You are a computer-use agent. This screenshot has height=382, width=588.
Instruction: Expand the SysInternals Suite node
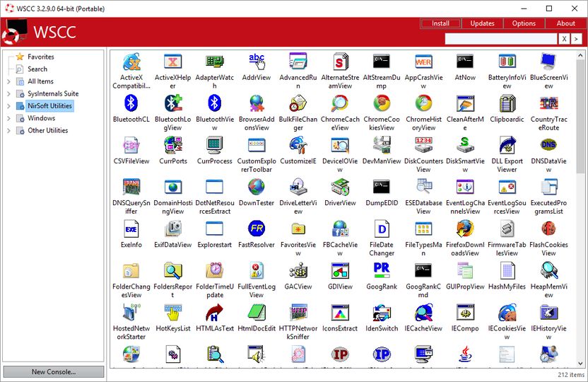coord(8,94)
